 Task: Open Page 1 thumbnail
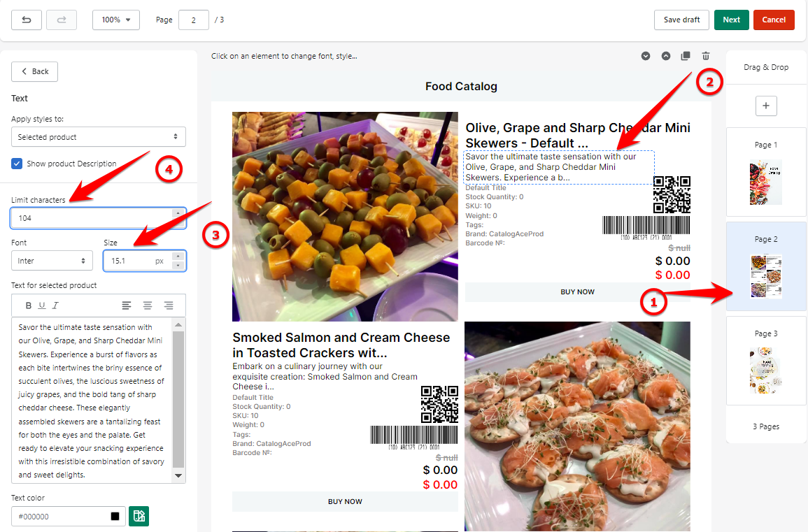(766, 183)
